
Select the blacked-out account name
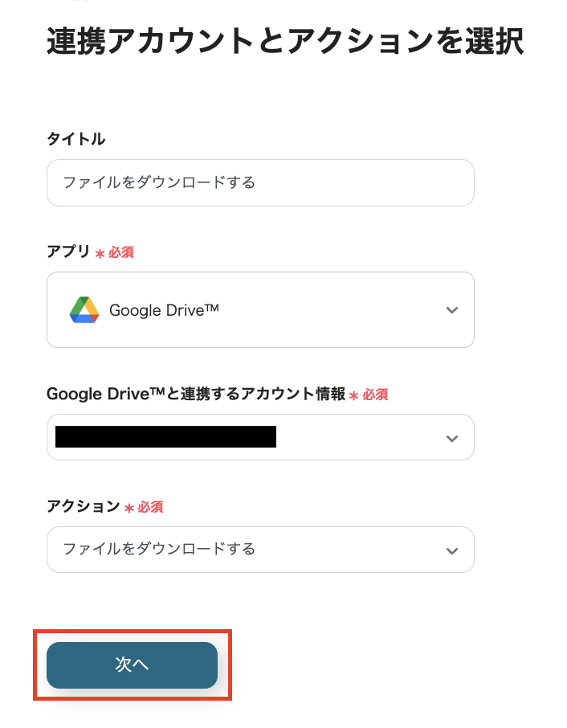165,437
